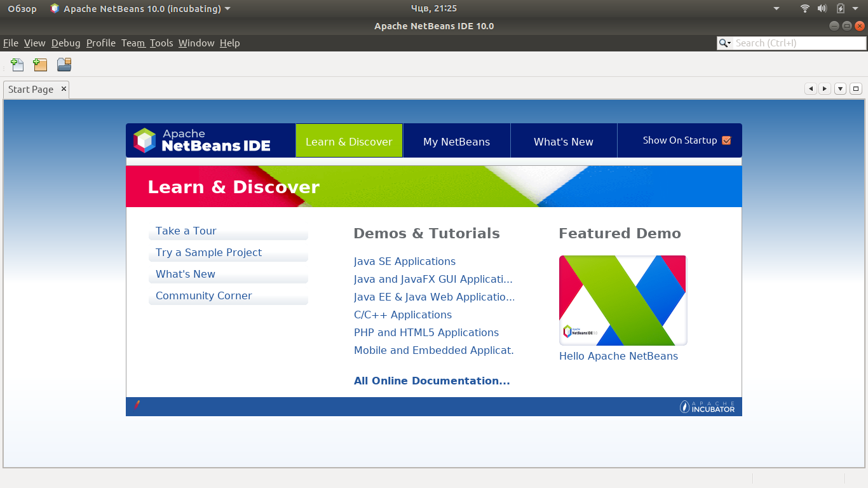Image resolution: width=868 pixels, height=488 pixels.
Task: Open the clock showing 21:25
Action: point(434,8)
